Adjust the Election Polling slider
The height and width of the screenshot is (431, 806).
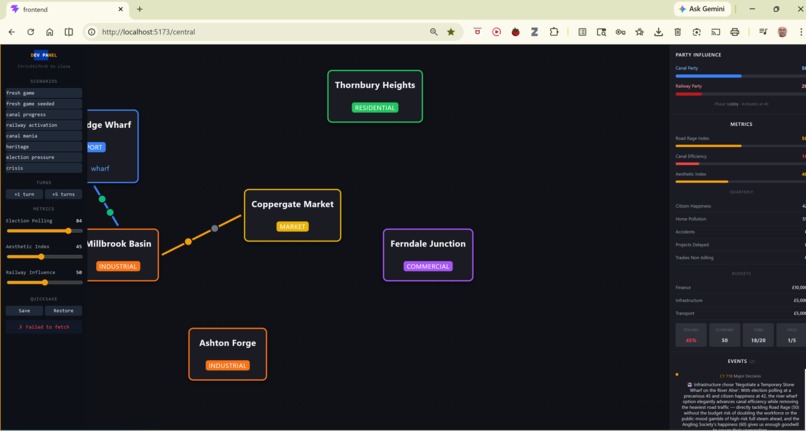coord(44,231)
